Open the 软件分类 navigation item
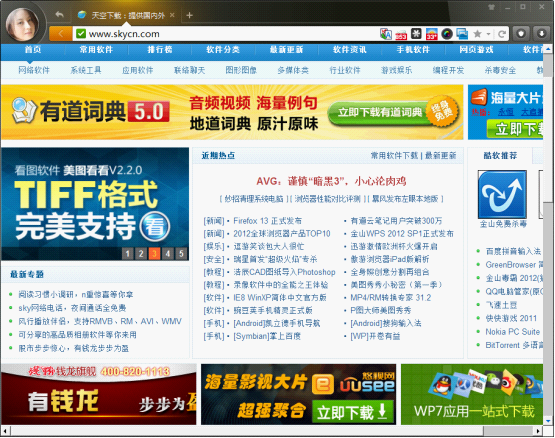The image size is (555, 438). 223,50
